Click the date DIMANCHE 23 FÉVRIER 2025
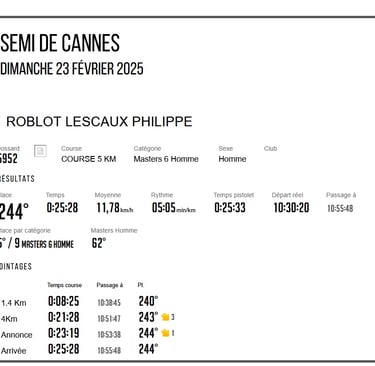Viewport: 375px width, 366px height. [72, 69]
